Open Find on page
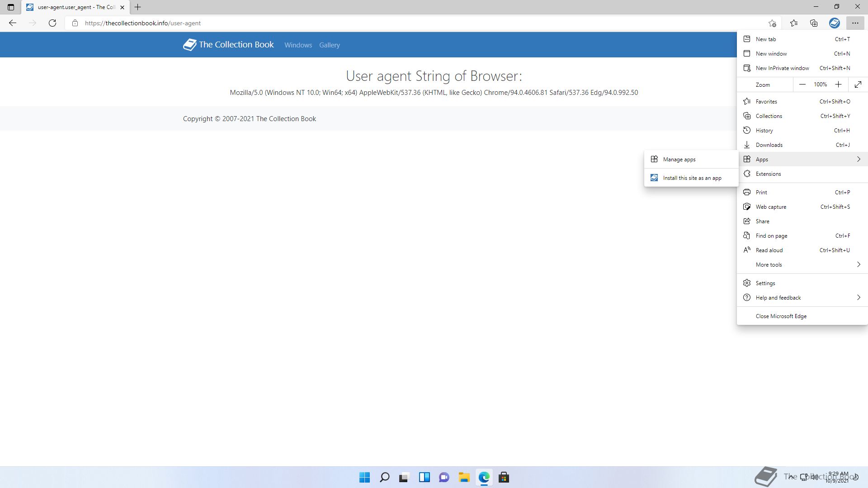 [x=802, y=236]
